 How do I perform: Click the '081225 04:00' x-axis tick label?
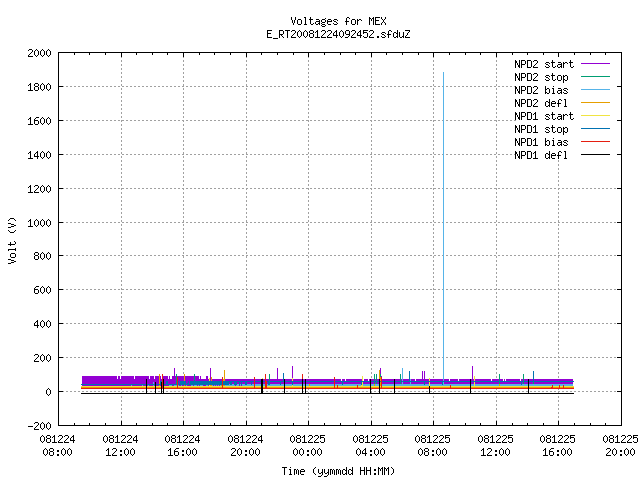[370, 446]
